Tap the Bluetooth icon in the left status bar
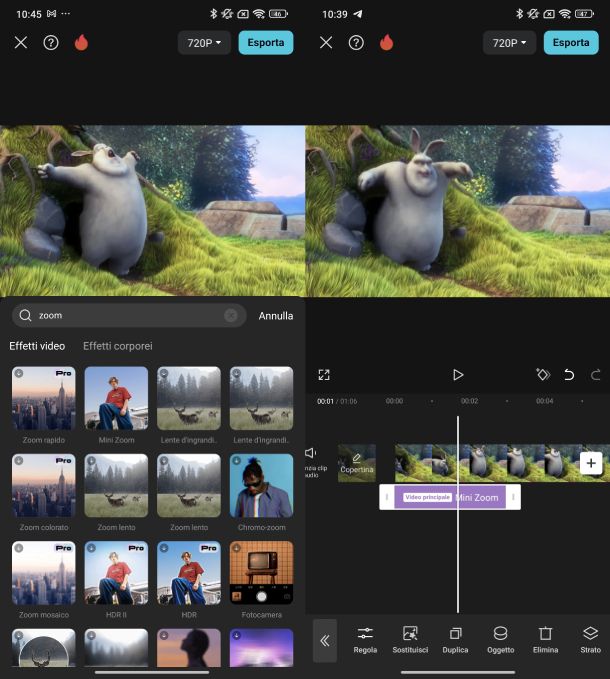This screenshot has width=610, height=679. coord(213,14)
